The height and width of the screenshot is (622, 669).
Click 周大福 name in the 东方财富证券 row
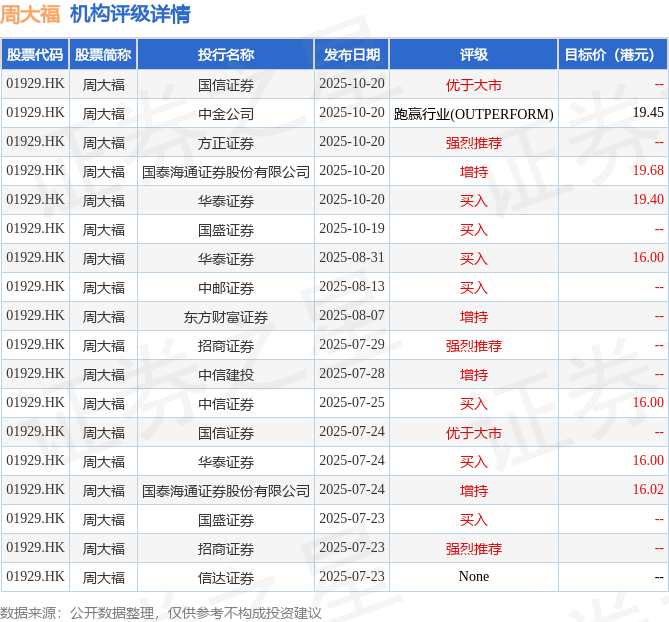pyautogui.click(x=103, y=317)
